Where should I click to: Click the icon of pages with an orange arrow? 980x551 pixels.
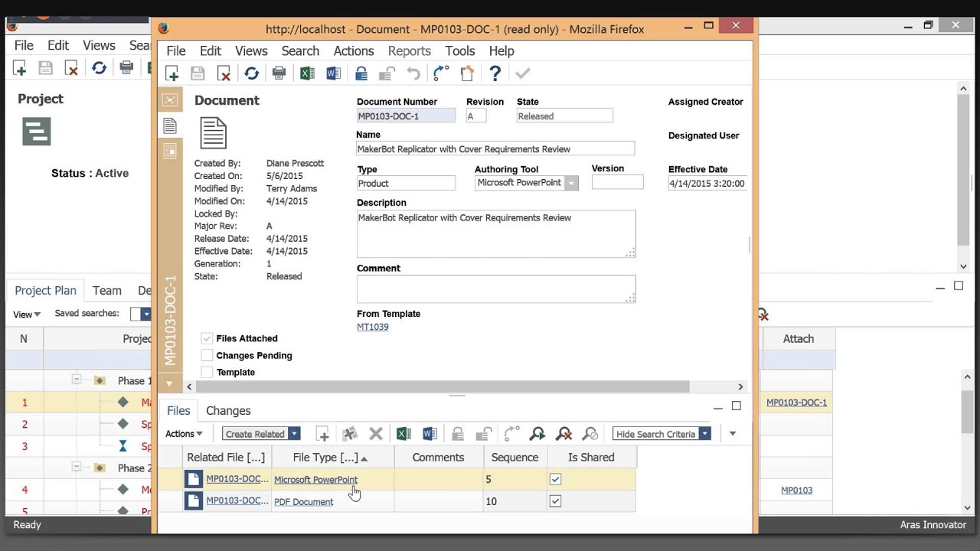click(467, 73)
